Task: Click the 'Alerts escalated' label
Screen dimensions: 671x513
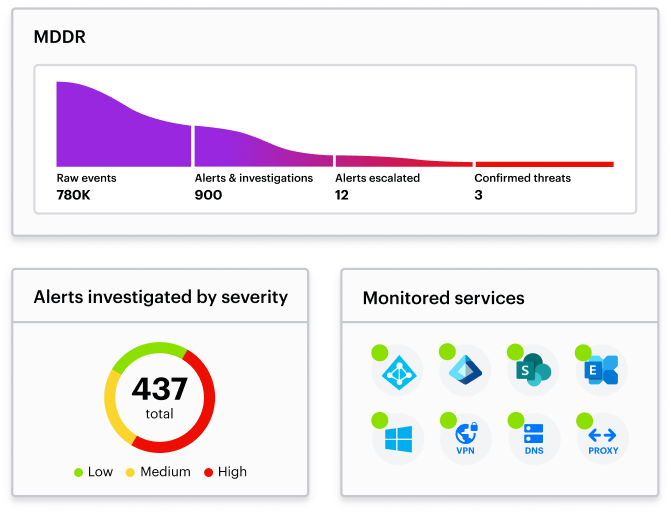Action: [377, 178]
